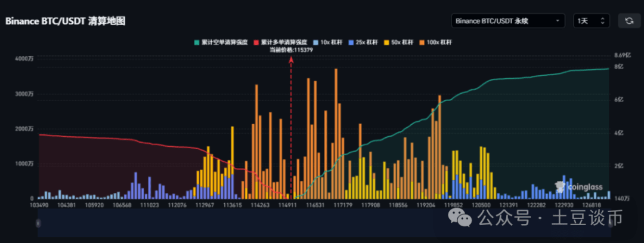The width and height of the screenshot is (644, 243).
Task: Click the 117179 price axis label
Action: [x=342, y=205]
